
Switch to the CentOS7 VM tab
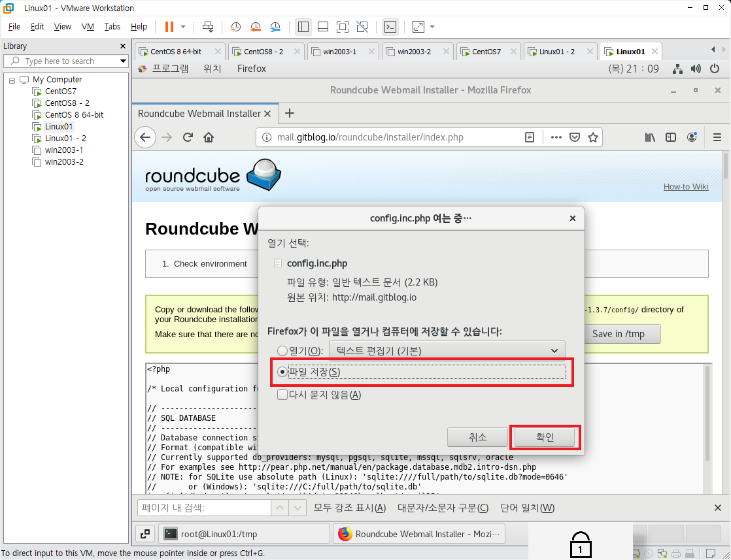(486, 52)
